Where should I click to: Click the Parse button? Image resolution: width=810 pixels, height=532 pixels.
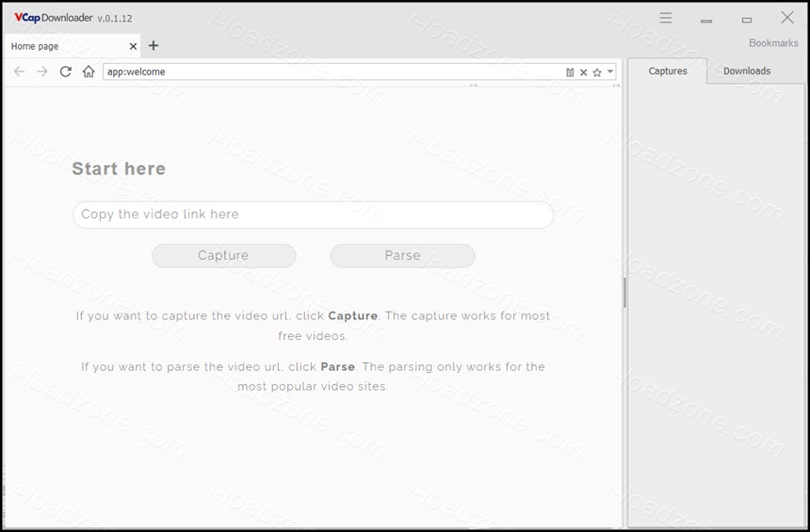point(402,256)
